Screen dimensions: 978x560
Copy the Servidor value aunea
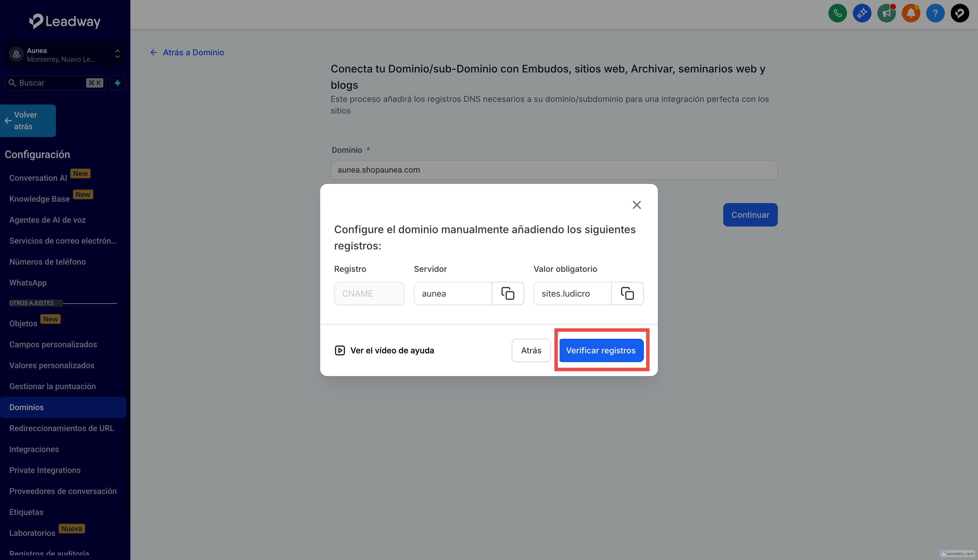coord(508,293)
